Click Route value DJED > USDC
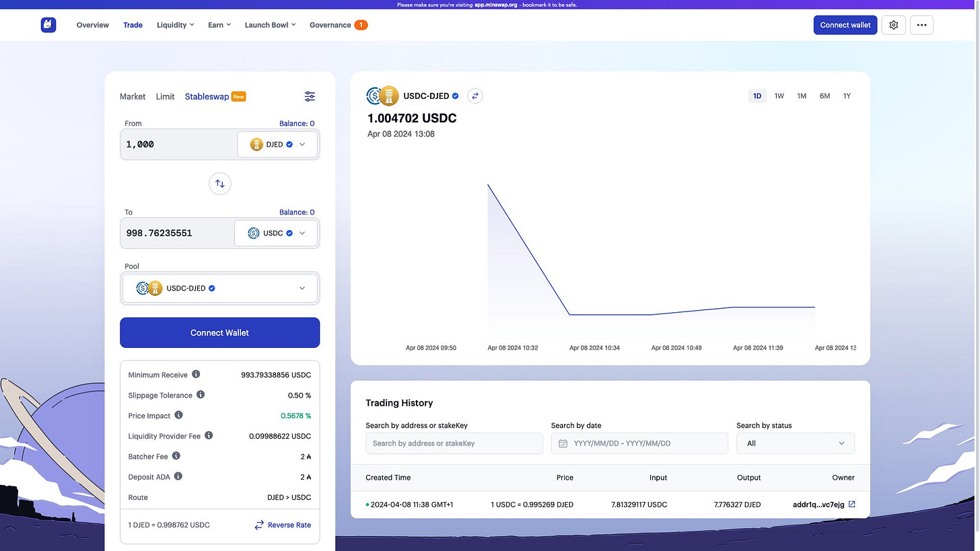 (x=289, y=497)
